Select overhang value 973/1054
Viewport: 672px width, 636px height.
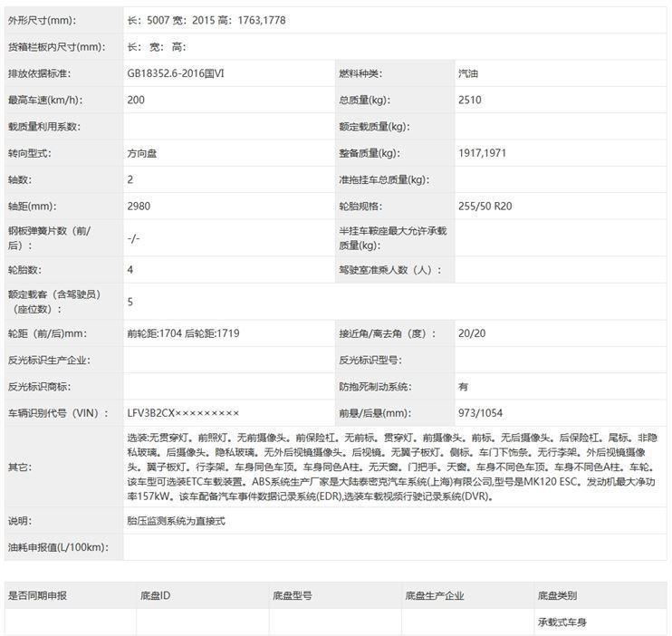(480, 413)
